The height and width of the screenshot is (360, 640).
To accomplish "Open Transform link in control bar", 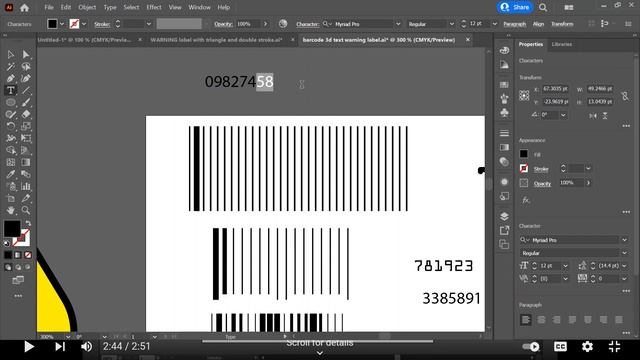I will click(x=562, y=24).
